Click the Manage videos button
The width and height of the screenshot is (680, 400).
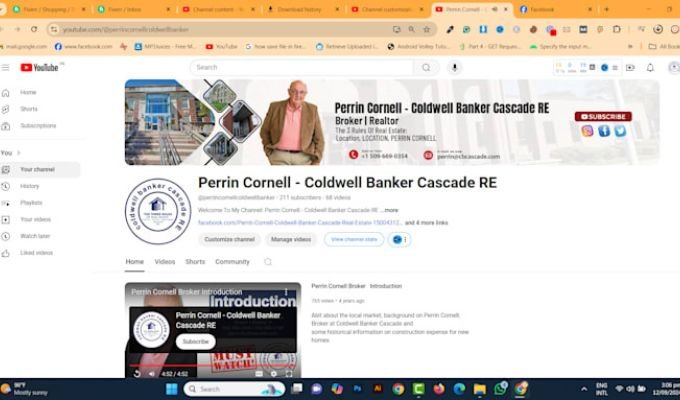point(291,239)
